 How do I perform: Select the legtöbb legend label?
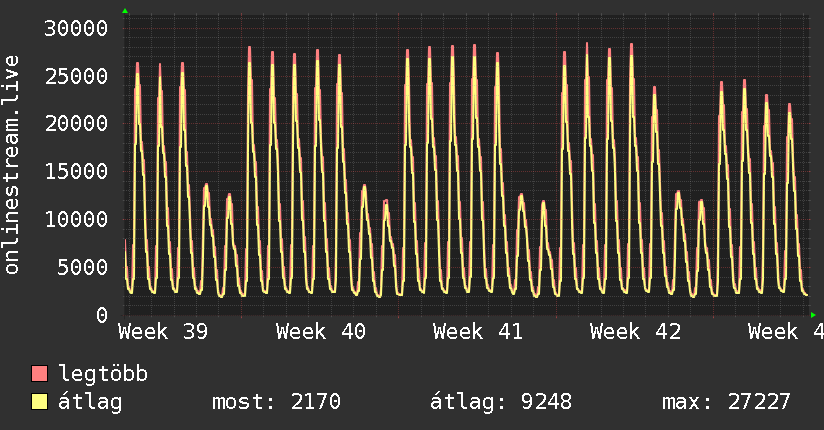[x=103, y=374]
